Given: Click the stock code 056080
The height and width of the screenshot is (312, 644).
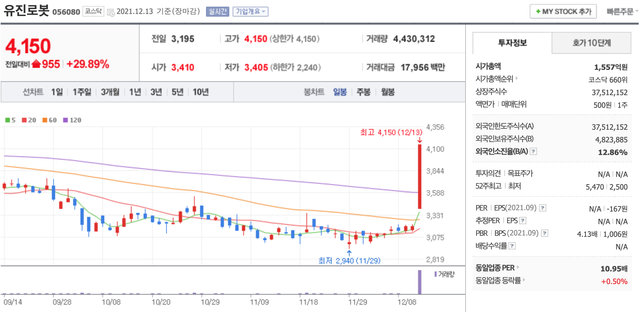Looking at the screenshot, I should (x=66, y=12).
